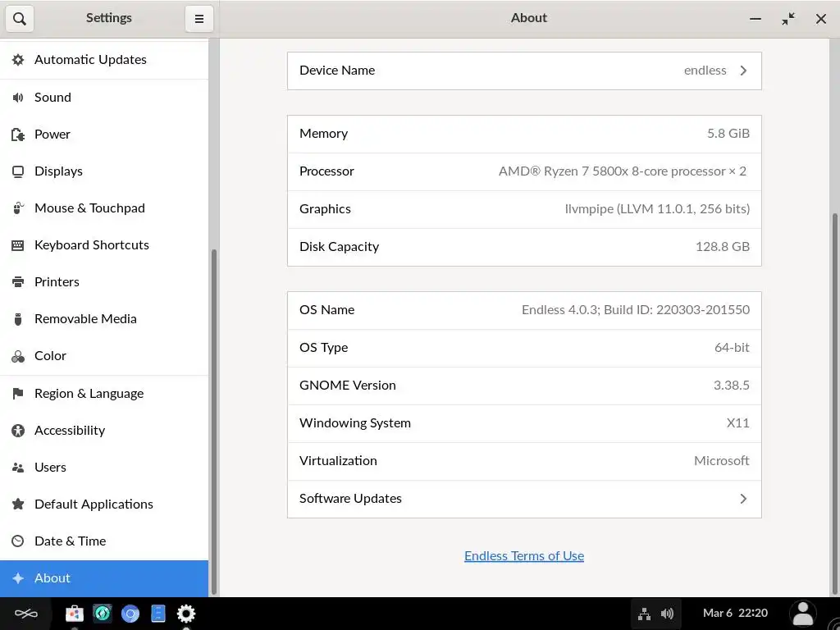The height and width of the screenshot is (630, 840).
Task: Click the Accessibility person icon
Action: [x=18, y=430]
